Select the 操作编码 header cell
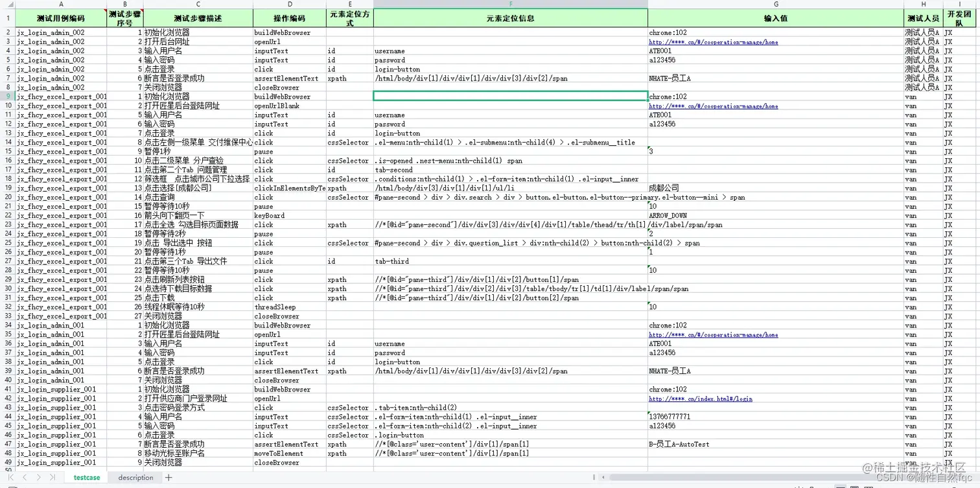The width and height of the screenshot is (980, 488). click(288, 17)
